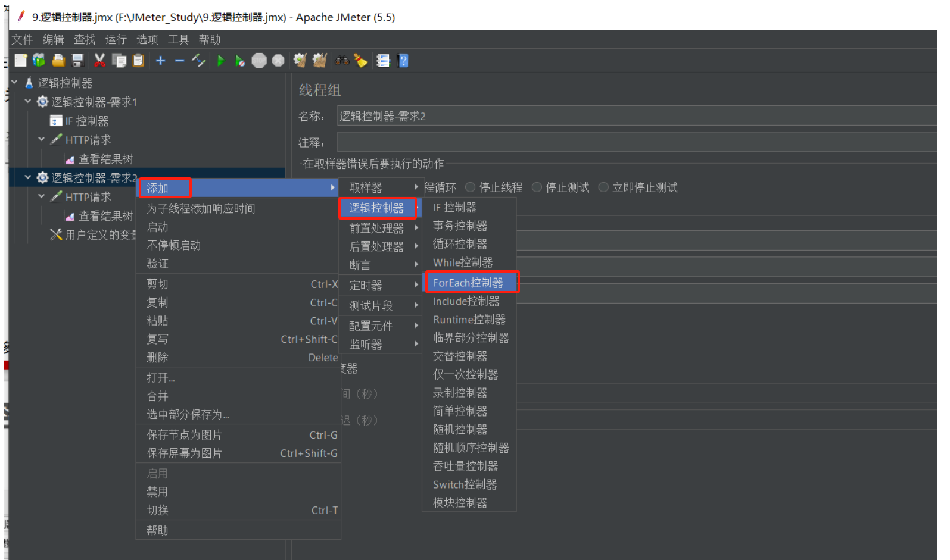This screenshot has height=560, width=950.
Task: Click the Stop test icon
Action: 259,61
